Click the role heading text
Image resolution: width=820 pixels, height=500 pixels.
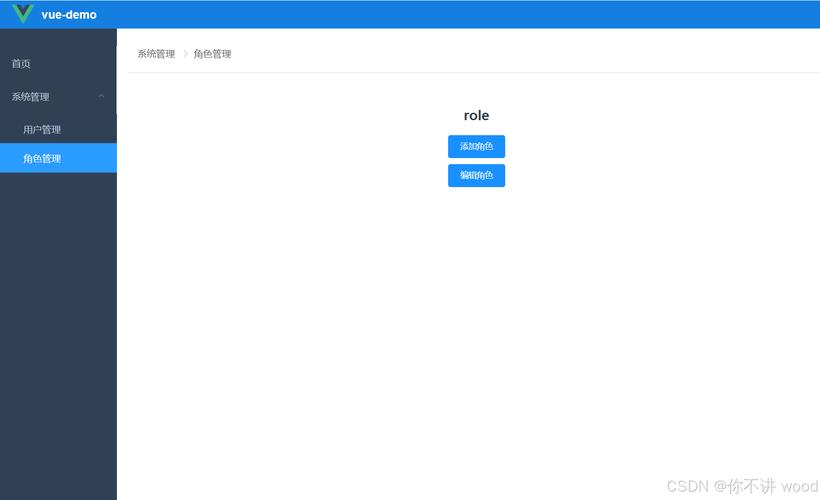(x=476, y=116)
